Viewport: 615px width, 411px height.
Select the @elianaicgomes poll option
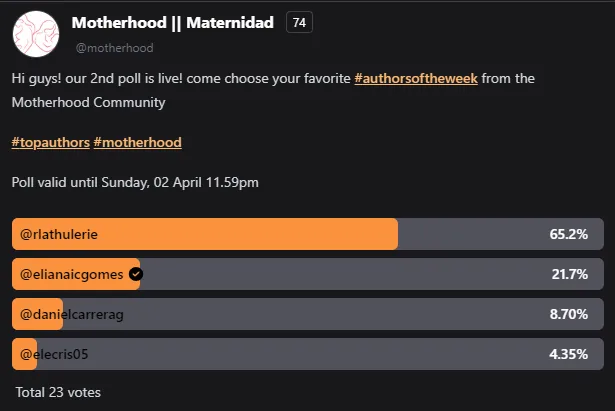point(308,274)
